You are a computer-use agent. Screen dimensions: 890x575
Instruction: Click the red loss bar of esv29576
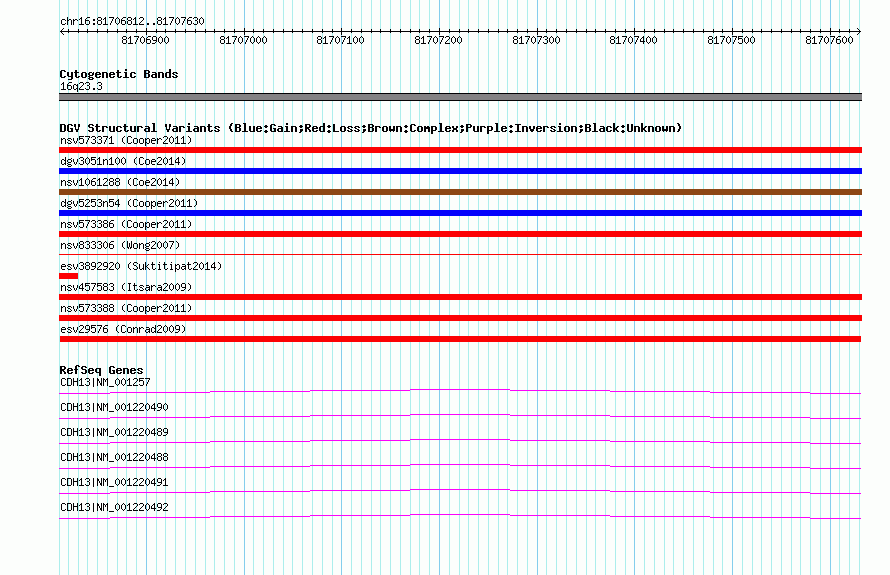(x=460, y=339)
